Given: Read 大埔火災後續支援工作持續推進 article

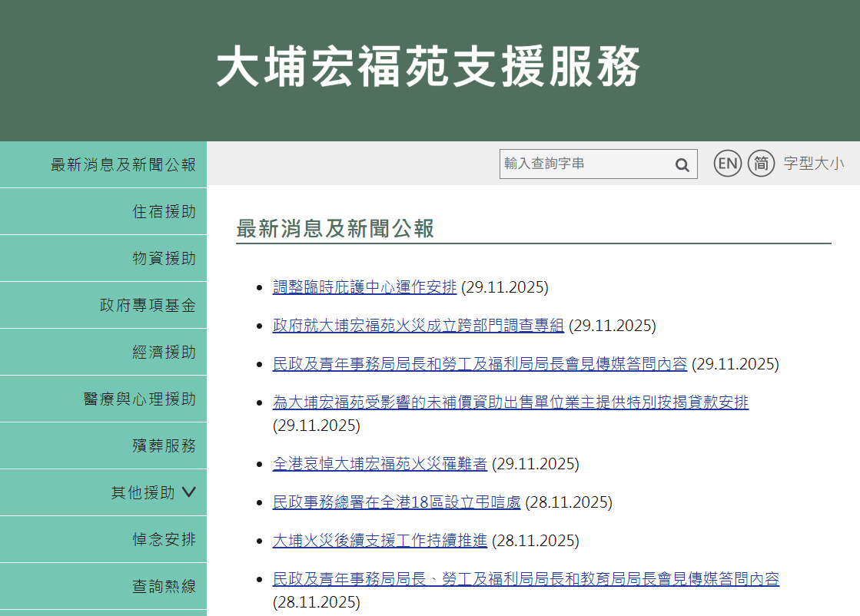Looking at the screenshot, I should [x=380, y=541].
